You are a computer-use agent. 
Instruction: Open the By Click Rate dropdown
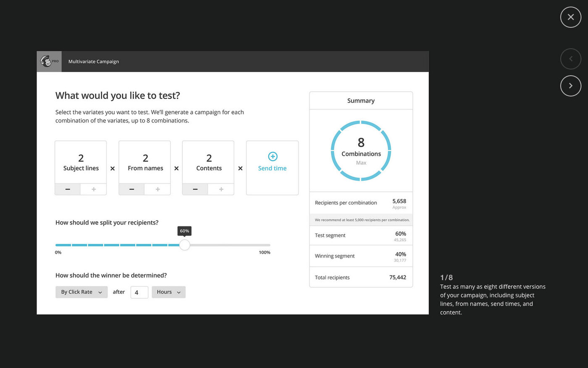[x=81, y=292]
